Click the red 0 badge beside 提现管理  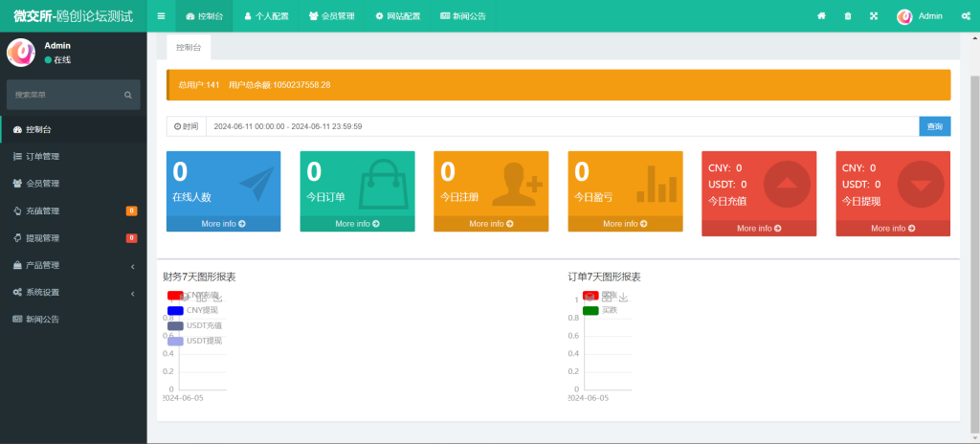click(132, 237)
